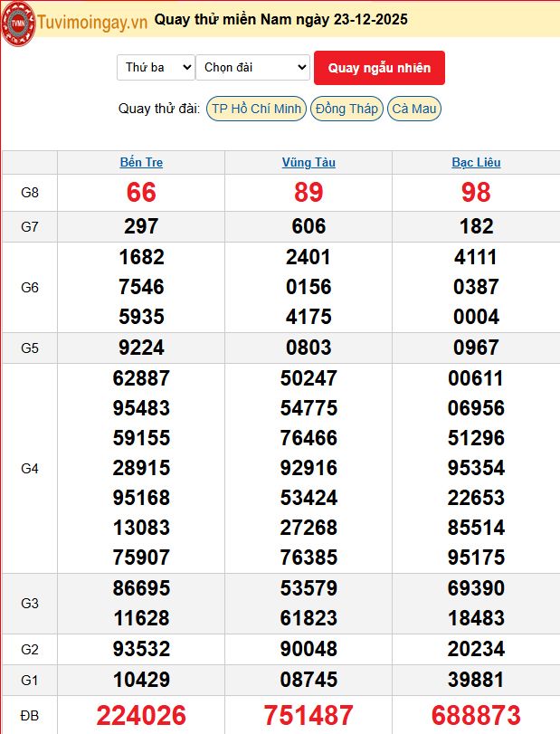The height and width of the screenshot is (734, 560).
Task: Open the "Thứ ba" weekday dropdown
Action: 156,67
